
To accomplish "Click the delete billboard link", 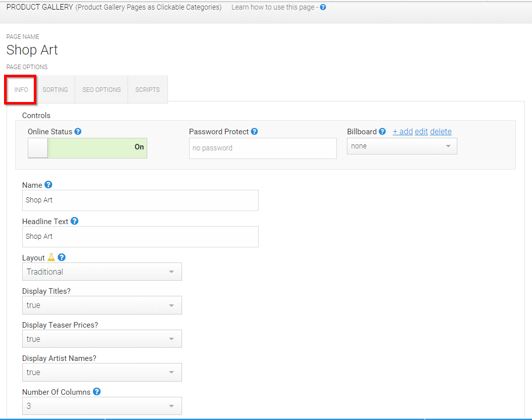I will pos(441,131).
